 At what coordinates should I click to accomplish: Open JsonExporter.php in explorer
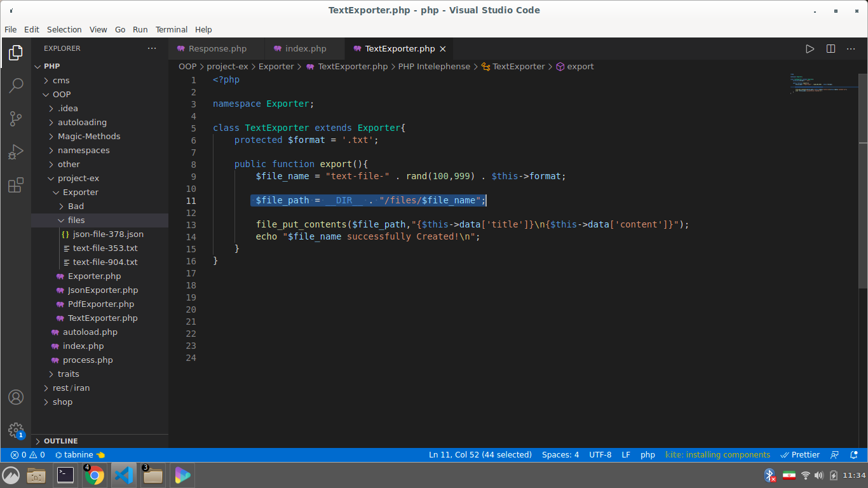(100, 290)
